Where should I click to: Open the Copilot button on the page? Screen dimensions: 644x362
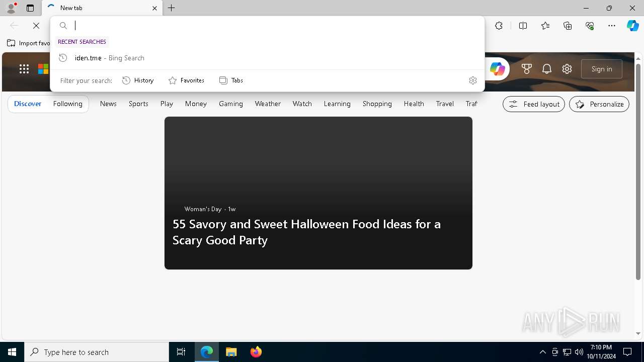(x=497, y=69)
